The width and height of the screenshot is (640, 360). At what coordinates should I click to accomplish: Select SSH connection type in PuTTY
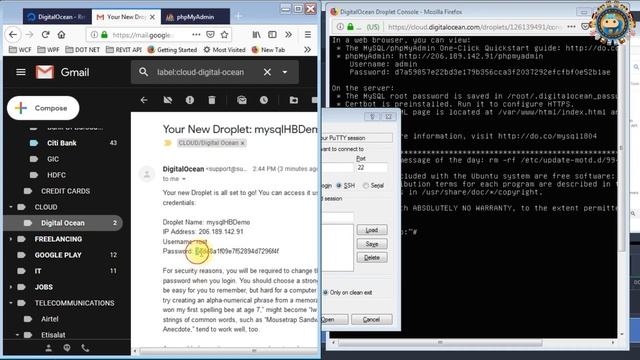(345, 186)
